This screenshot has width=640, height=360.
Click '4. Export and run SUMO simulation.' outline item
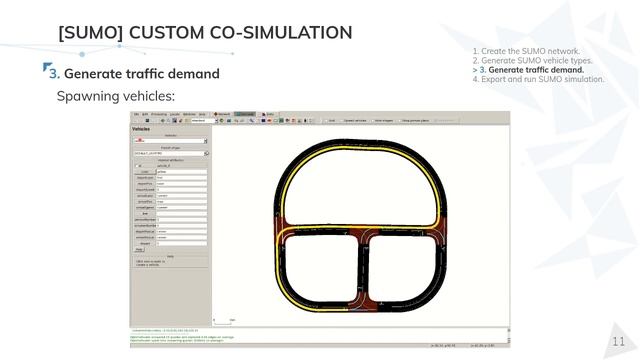(x=538, y=79)
